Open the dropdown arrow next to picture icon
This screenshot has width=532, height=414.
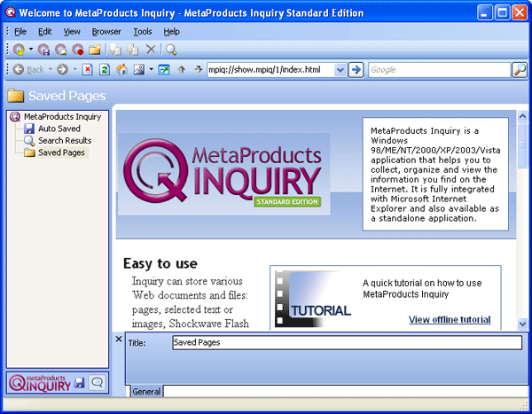151,69
